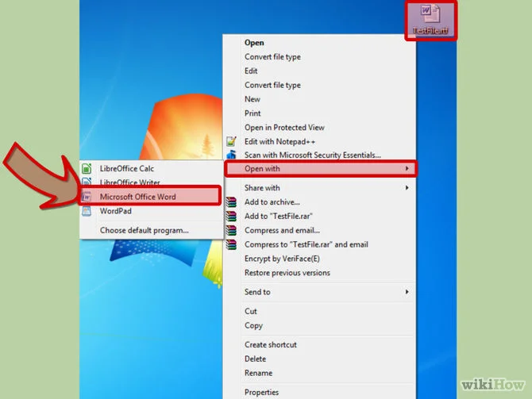This screenshot has width=532, height=399.
Task: Open the Share with menu entry
Action: (x=321, y=188)
